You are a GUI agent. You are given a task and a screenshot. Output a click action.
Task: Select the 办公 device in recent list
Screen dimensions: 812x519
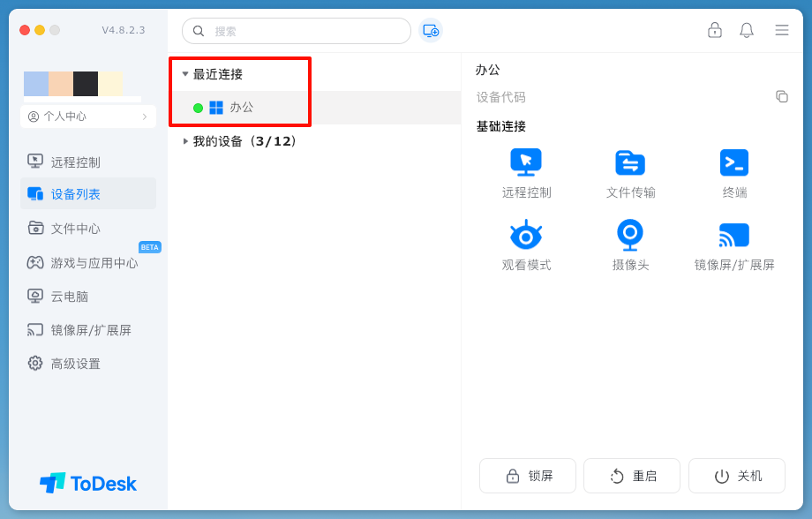click(241, 108)
